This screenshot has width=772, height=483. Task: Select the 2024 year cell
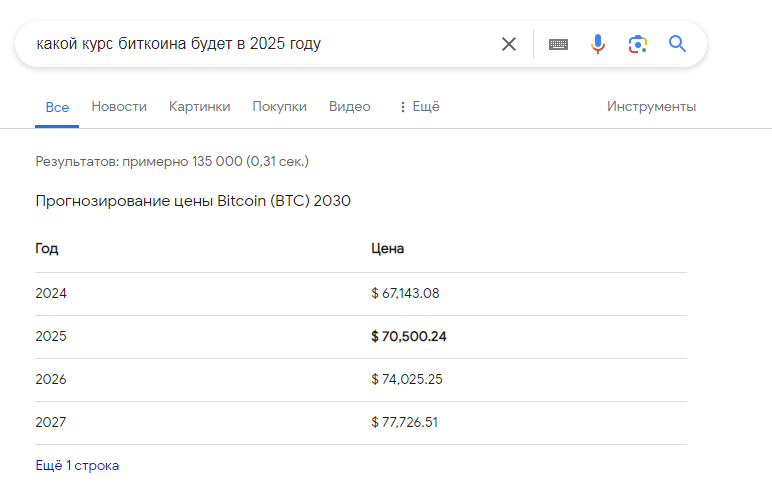tap(51, 293)
